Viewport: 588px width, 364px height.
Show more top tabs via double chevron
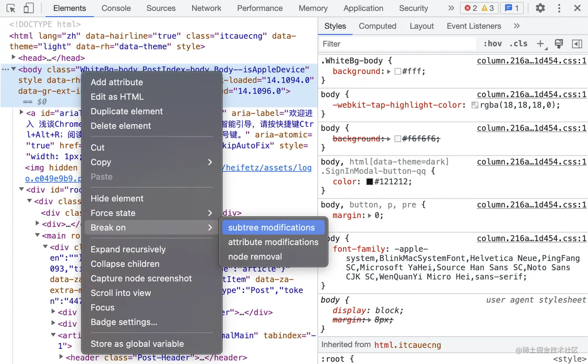coord(451,8)
